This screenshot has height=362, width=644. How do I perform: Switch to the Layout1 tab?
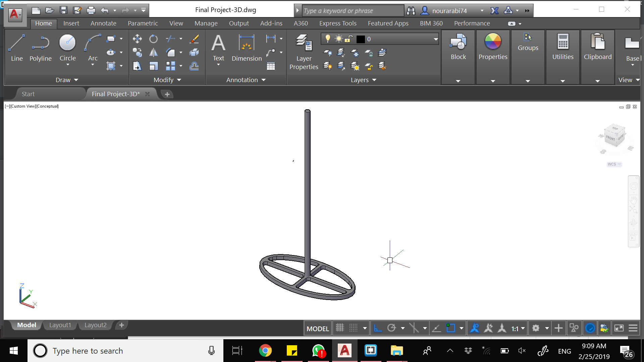[60, 325]
